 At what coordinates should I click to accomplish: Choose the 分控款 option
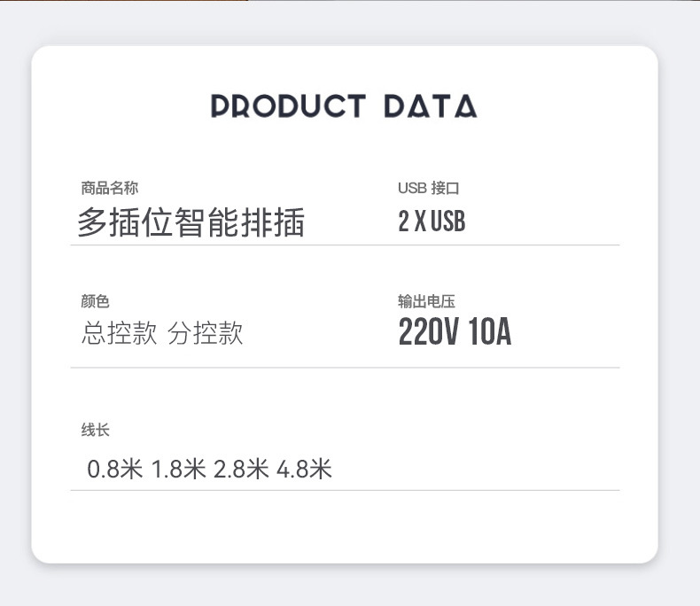click(x=205, y=334)
